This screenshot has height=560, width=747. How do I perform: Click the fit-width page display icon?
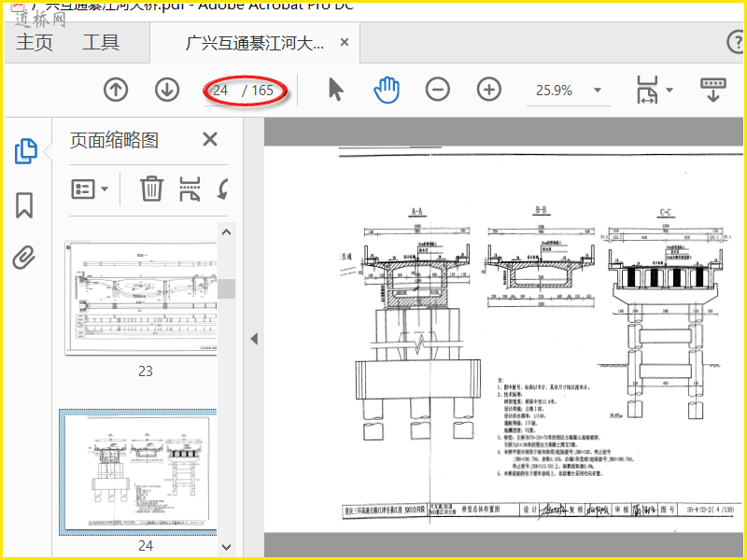click(x=647, y=90)
